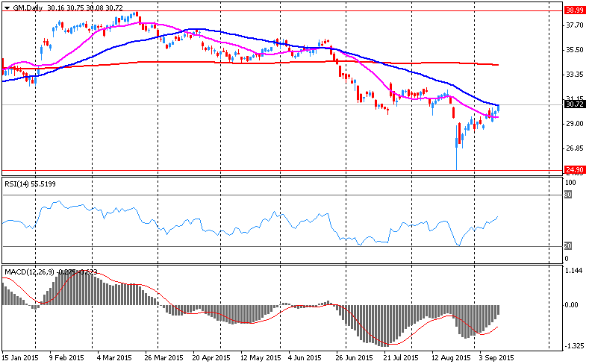Click the 20 Apr 2015 date label
Viewport: 592px width, 364px height.
[x=211, y=357]
